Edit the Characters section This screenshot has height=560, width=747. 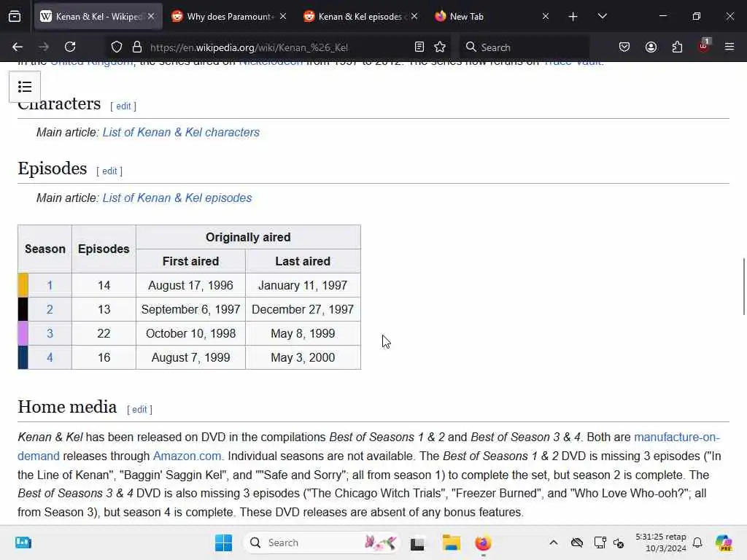(123, 106)
